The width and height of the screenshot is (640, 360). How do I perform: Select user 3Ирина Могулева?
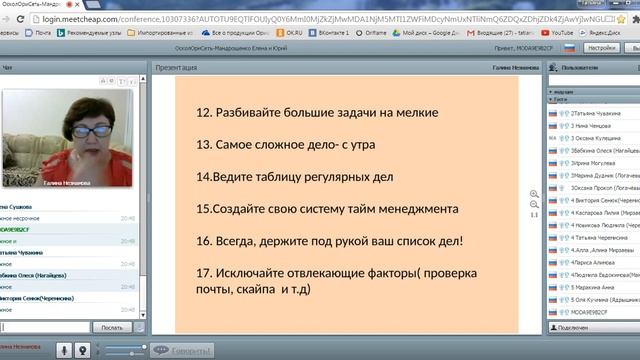point(594,163)
